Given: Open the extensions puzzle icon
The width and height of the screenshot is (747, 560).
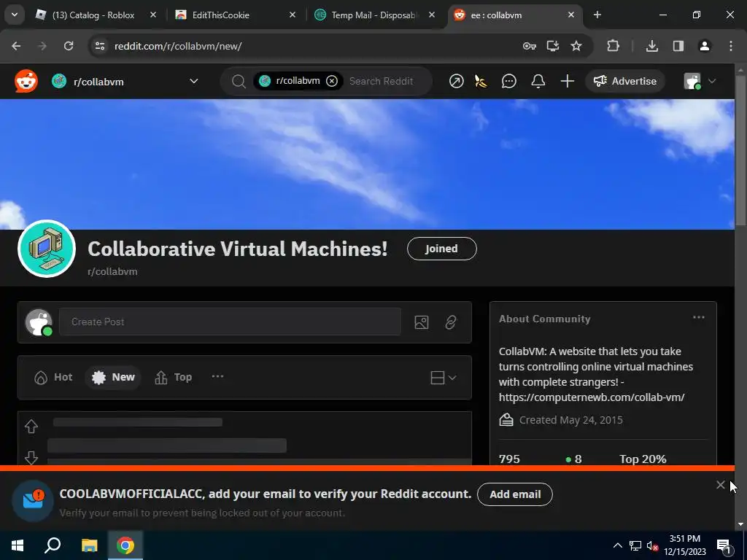Looking at the screenshot, I should 613,46.
